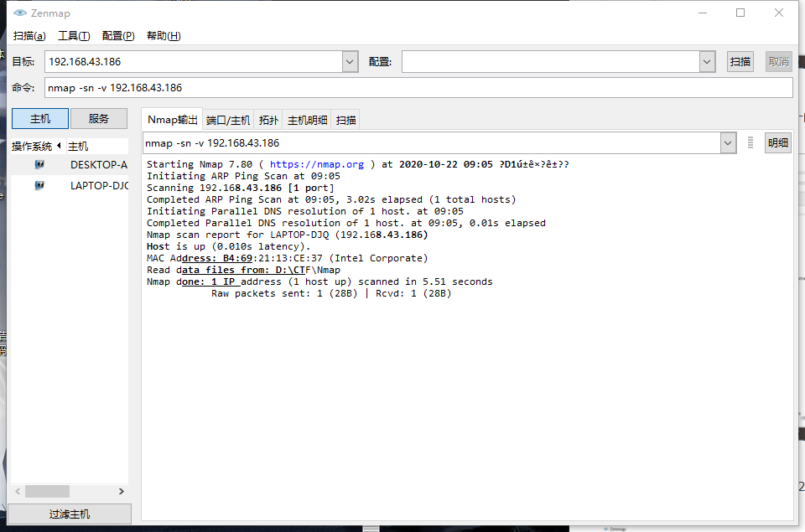Click the host list horizontal scrollbar thumb
The height and width of the screenshot is (532, 805).
pyautogui.click(x=47, y=491)
